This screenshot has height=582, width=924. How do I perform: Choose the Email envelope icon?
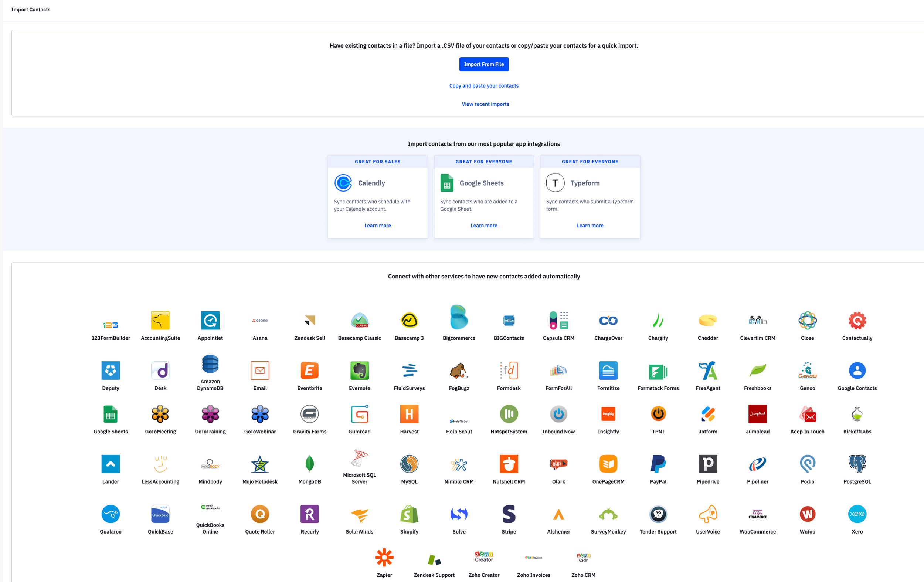click(x=260, y=370)
